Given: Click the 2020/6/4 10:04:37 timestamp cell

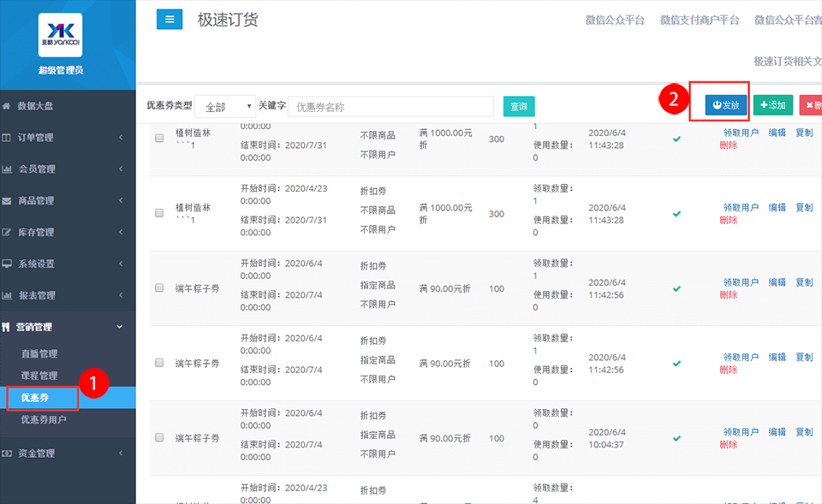Looking at the screenshot, I should 607,438.
